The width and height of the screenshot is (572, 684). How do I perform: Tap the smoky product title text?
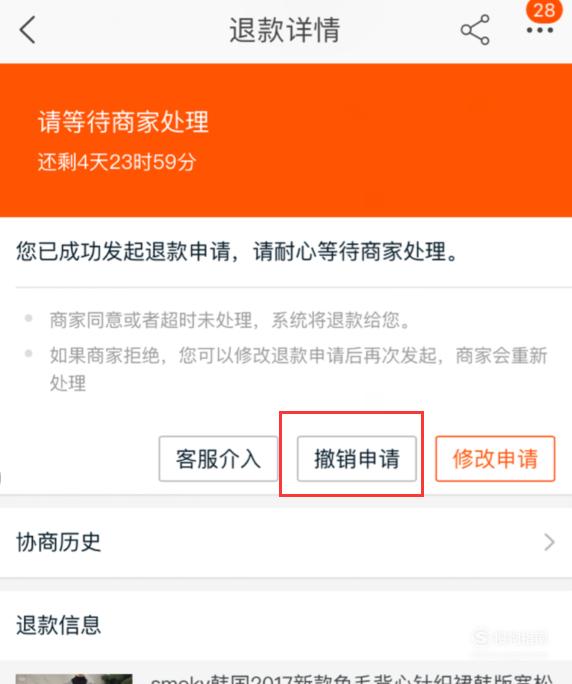352,680
